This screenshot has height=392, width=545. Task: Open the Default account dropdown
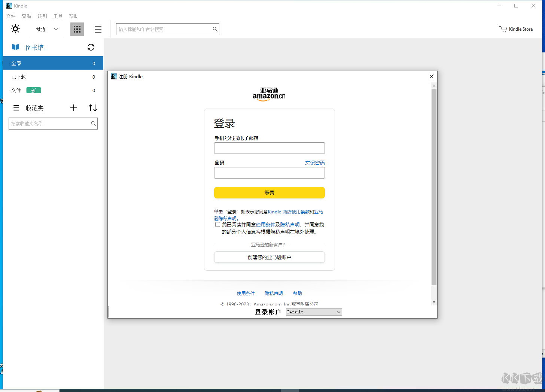click(314, 312)
